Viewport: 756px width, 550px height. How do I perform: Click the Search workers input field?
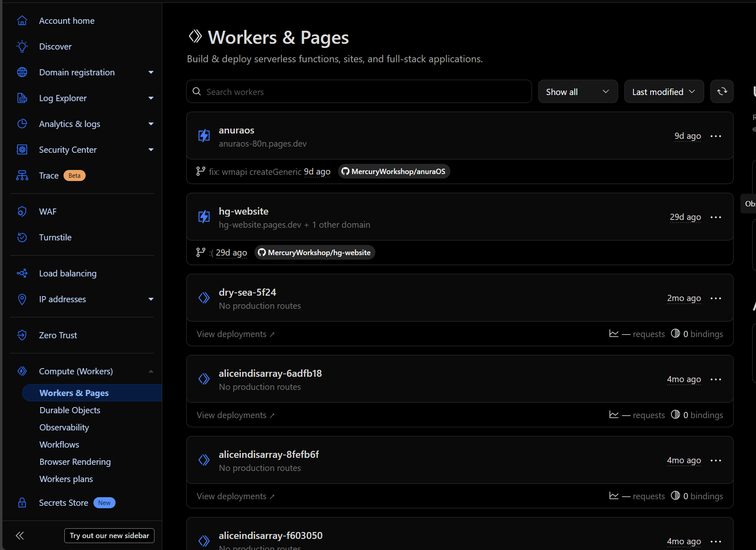pos(359,91)
